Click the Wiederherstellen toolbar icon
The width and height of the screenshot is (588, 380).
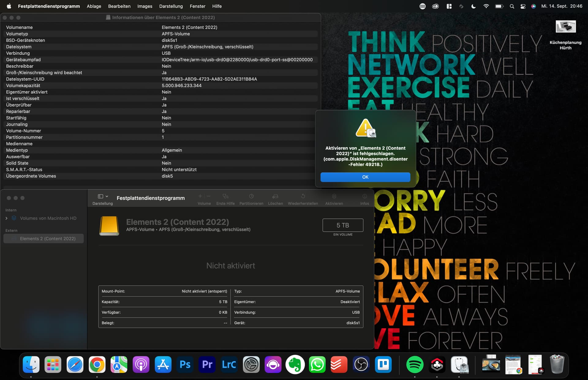click(303, 196)
